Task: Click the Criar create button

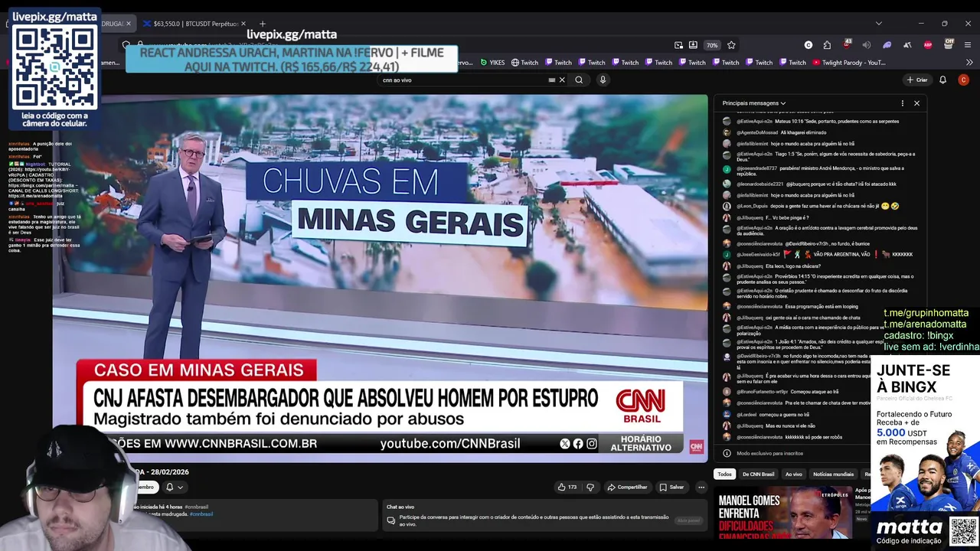Action: pos(917,80)
